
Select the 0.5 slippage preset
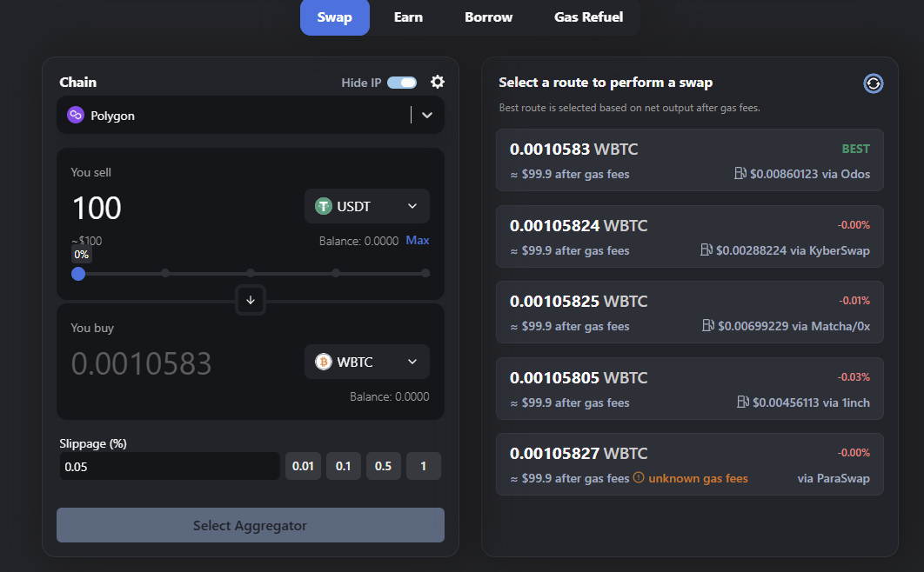click(383, 466)
